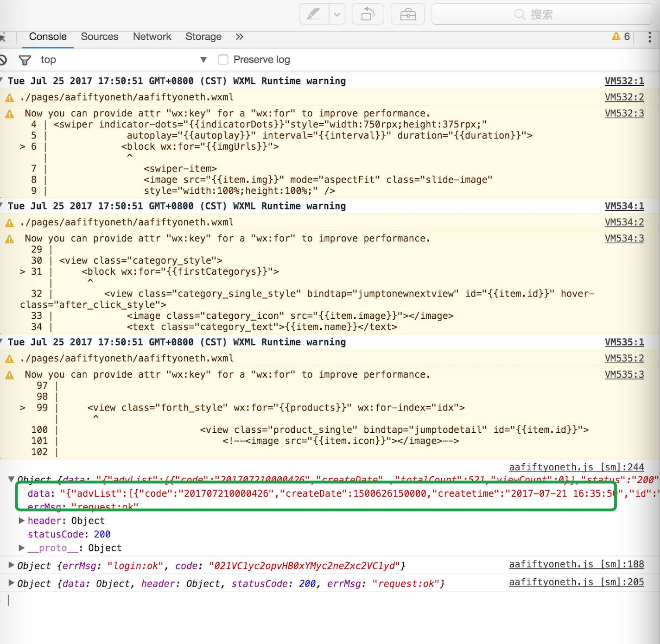This screenshot has width=660, height=644.
Task: Click the code line with class="category_icon"
Action: pyautogui.click(x=290, y=316)
